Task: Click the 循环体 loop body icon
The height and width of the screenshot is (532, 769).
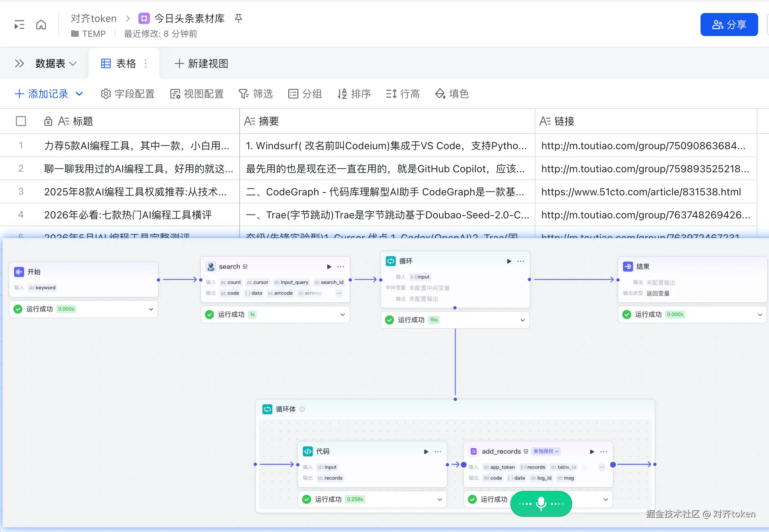Action: [267, 409]
